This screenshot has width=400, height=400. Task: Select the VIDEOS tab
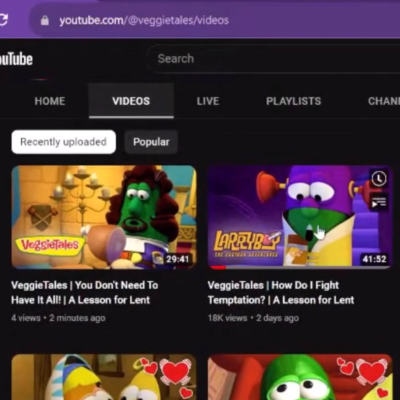131,101
